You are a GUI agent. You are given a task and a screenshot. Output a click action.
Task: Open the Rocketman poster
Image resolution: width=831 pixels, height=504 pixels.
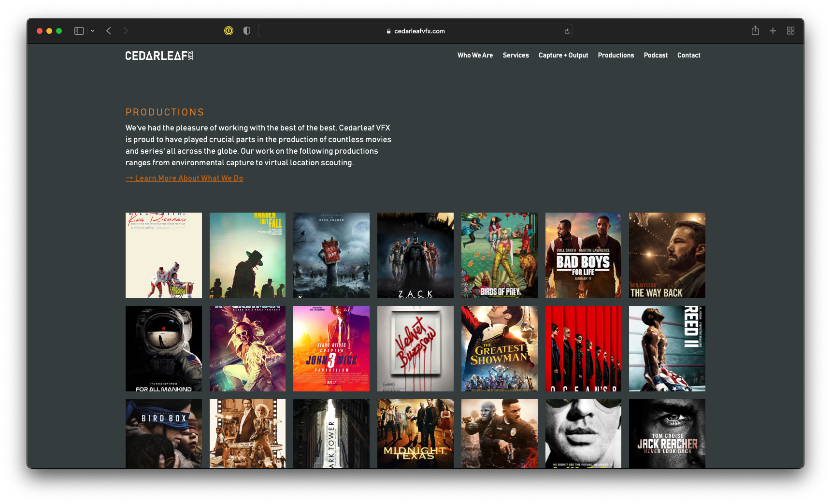click(247, 348)
